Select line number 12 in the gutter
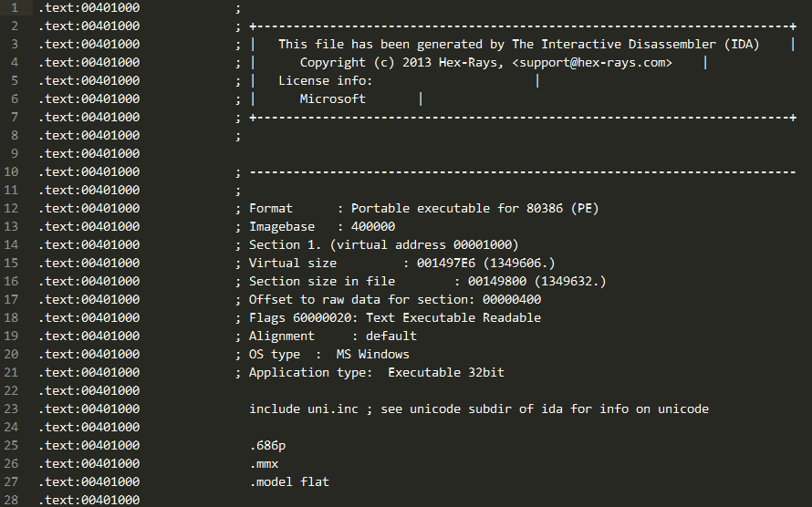Screen dimensions: 812x507 [x=11, y=209]
